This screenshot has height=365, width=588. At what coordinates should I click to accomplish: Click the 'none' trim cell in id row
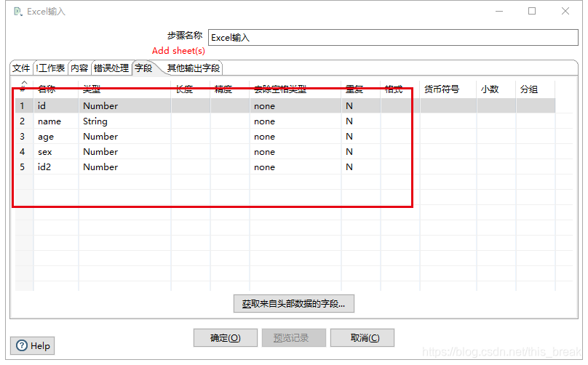click(x=295, y=106)
